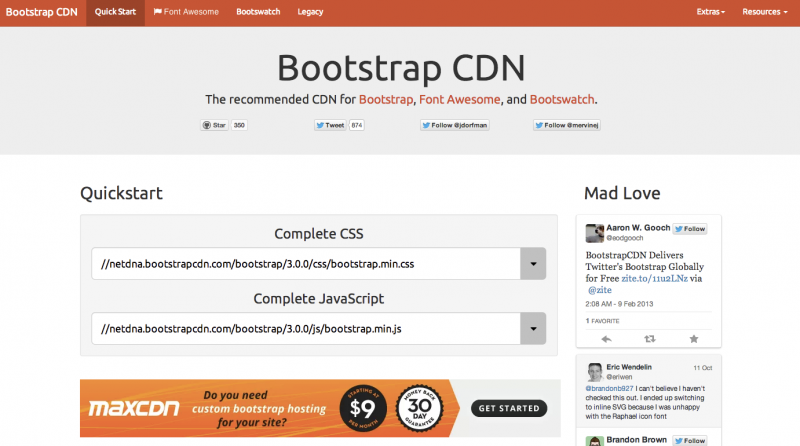
Task: Click Follow @mervinej button
Action: click(567, 125)
